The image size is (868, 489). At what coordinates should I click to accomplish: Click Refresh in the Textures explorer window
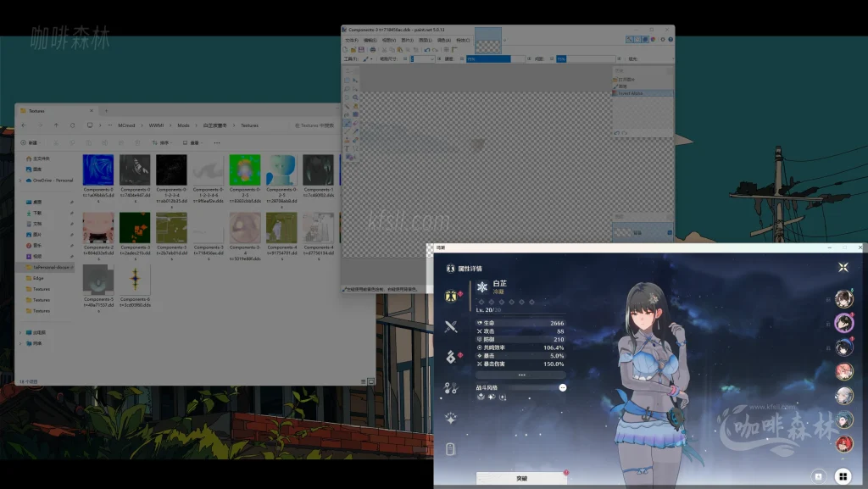click(x=73, y=125)
